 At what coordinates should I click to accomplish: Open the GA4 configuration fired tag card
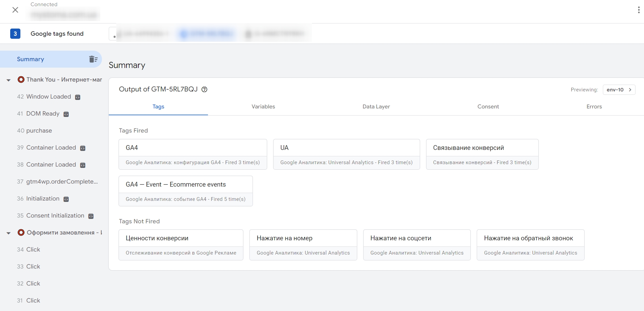click(x=193, y=154)
